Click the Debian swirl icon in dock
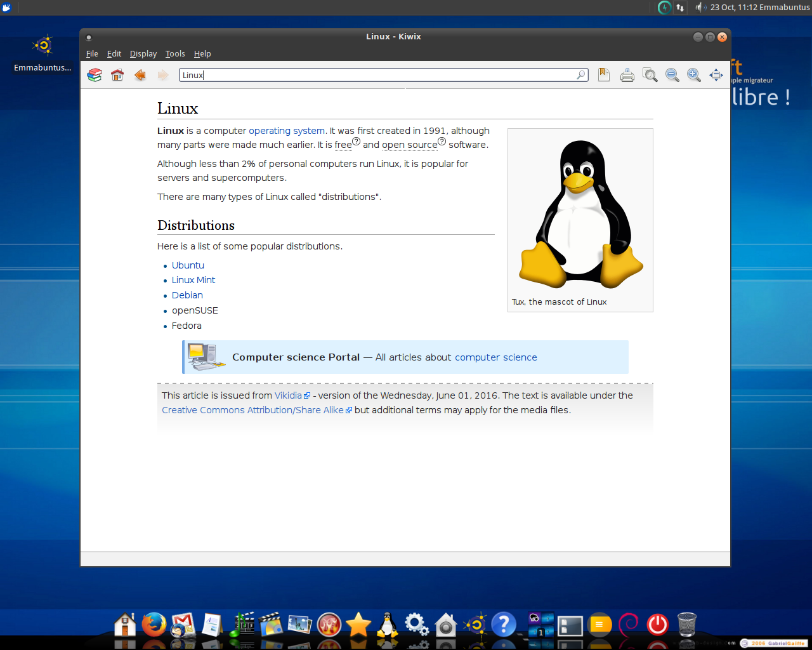Image resolution: width=812 pixels, height=650 pixels. point(629,625)
